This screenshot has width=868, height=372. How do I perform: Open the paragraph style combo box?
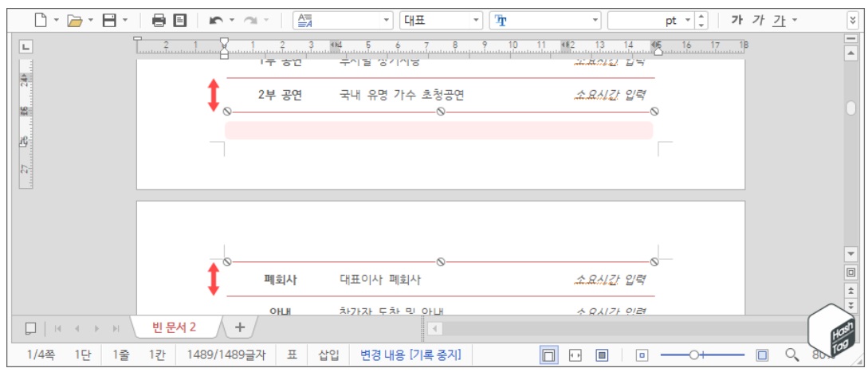(343, 21)
